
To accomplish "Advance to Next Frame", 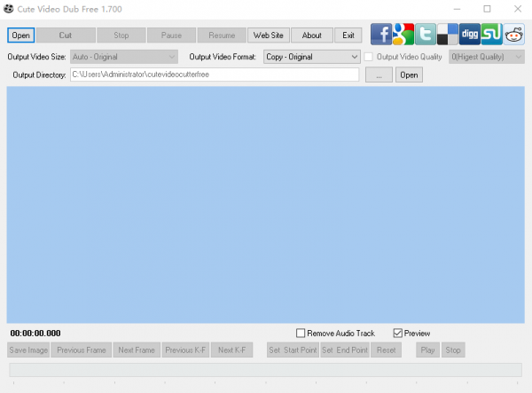I will (x=137, y=350).
